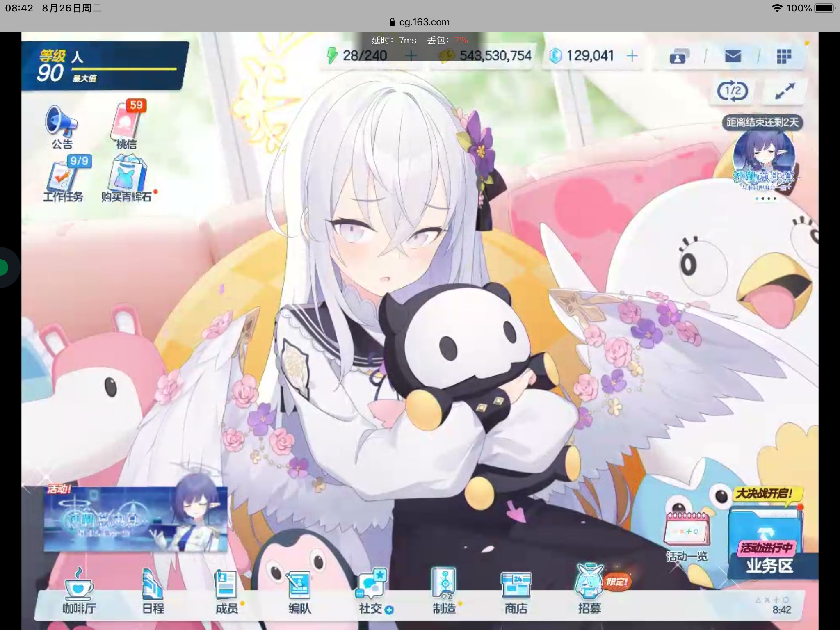Tap the 限定! badge on recruit
840x630 pixels.
tap(616, 582)
